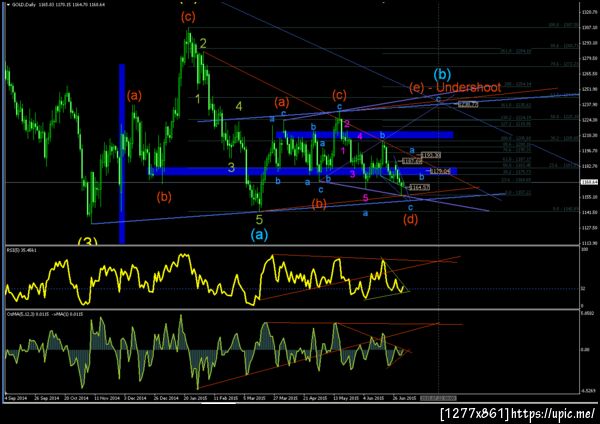Open the chart menu arrow beside GOLD,Daily
Viewport: 600px width, 424px height.
pyautogui.click(x=8, y=5)
